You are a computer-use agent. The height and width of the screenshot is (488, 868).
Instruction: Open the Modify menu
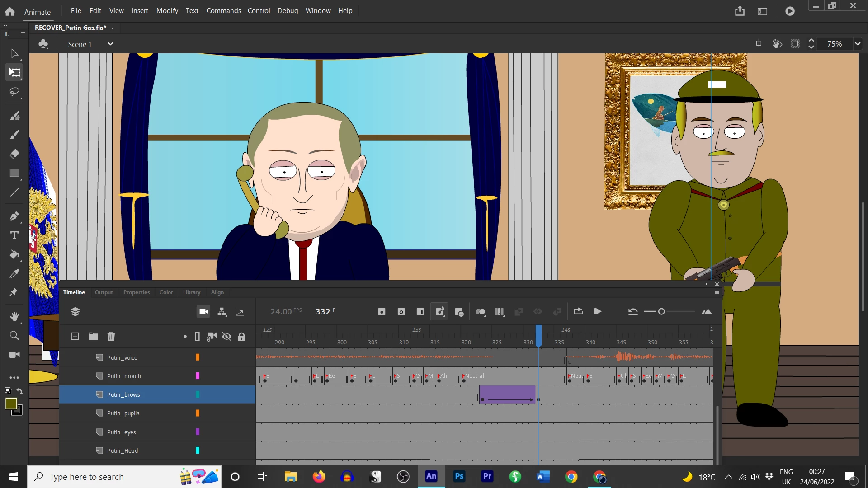coord(167,10)
